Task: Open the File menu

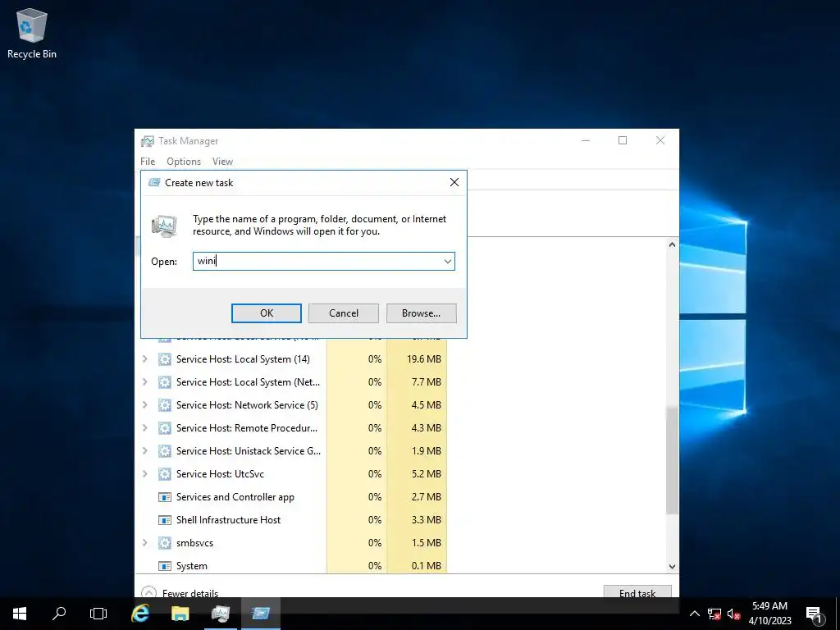Action: click(148, 162)
